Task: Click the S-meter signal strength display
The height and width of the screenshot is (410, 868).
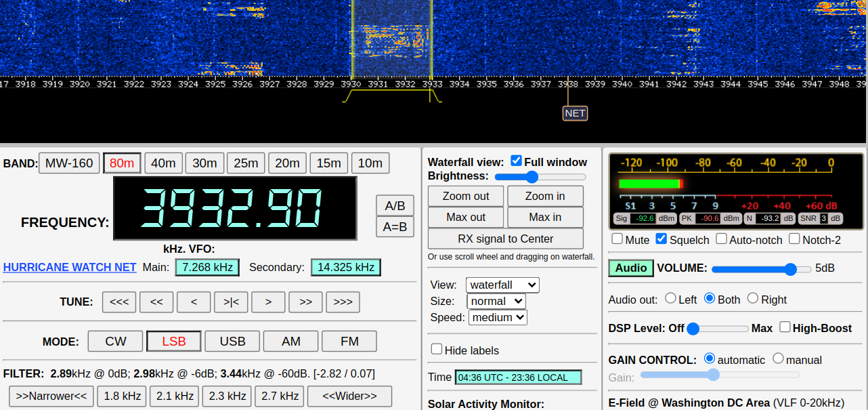Action: click(737, 190)
